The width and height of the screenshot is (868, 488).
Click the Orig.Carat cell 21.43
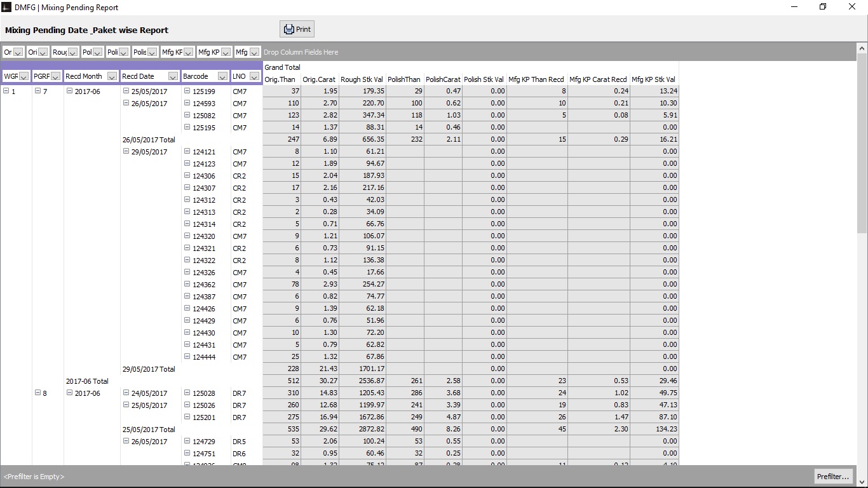click(320, 369)
